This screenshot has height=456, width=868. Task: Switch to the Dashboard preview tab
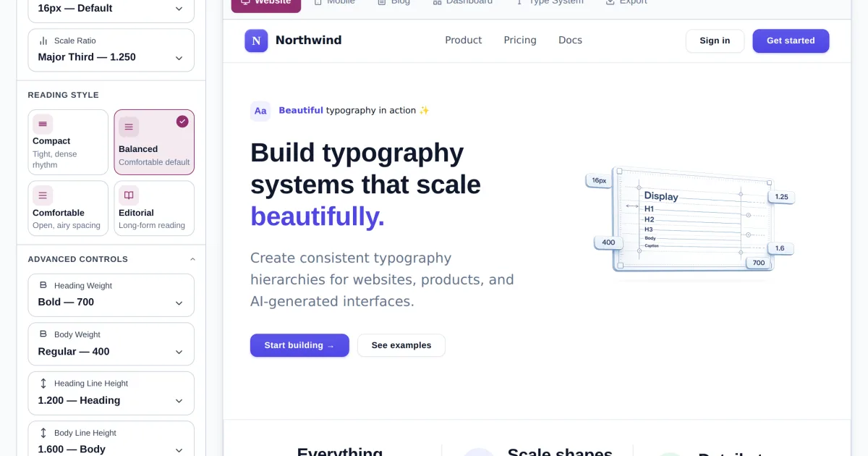[x=462, y=4]
